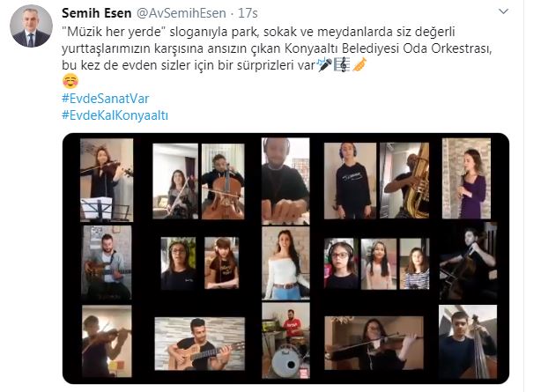Select the tuba player video tile

click(x=404, y=181)
